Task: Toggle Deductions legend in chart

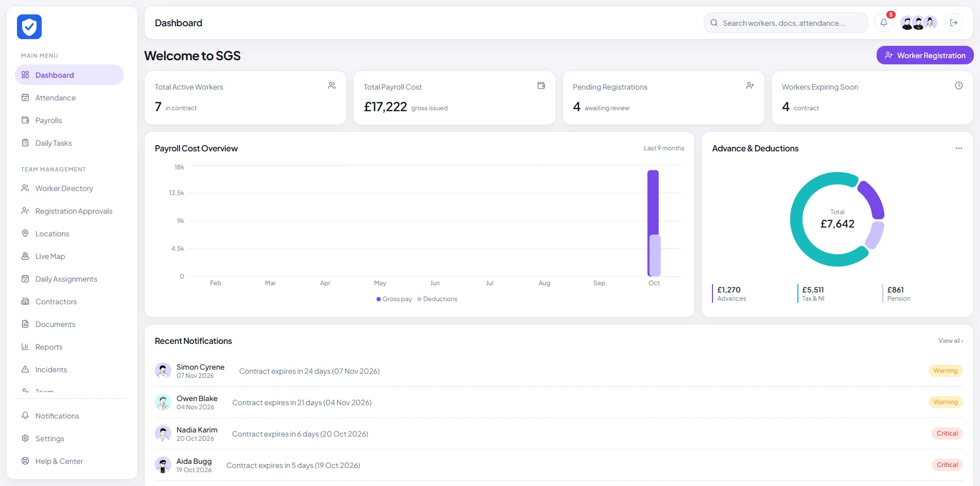Action: click(437, 299)
